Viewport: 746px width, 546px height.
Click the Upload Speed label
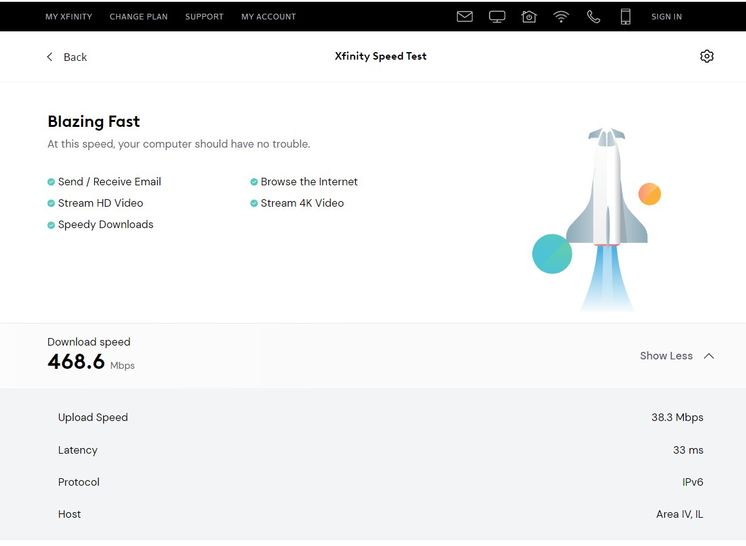pos(93,418)
